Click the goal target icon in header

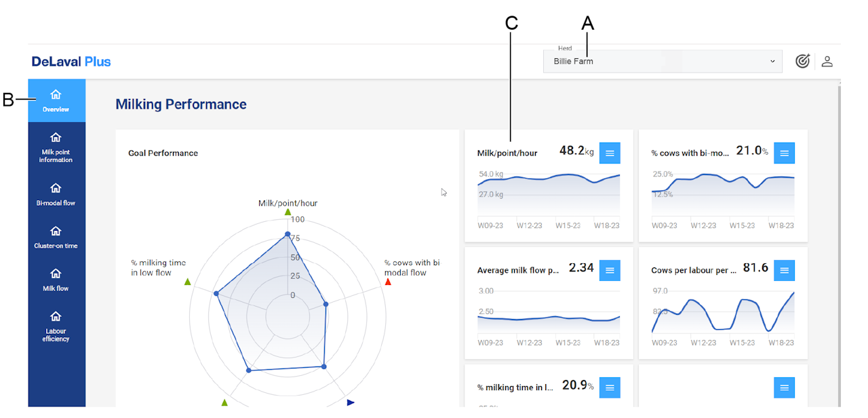[802, 61]
